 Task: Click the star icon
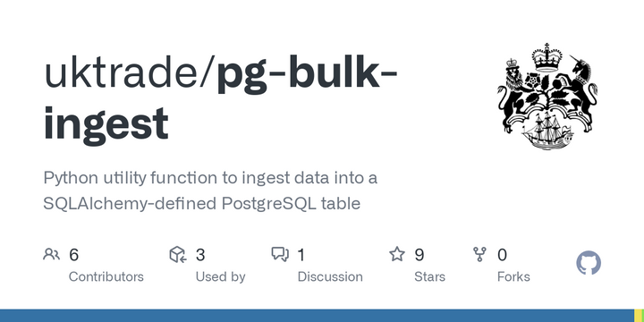click(397, 254)
